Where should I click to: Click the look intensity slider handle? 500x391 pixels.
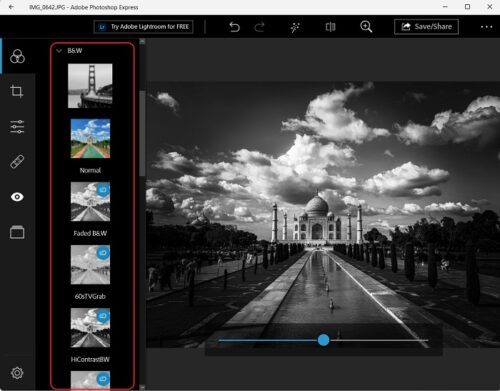(x=323, y=340)
